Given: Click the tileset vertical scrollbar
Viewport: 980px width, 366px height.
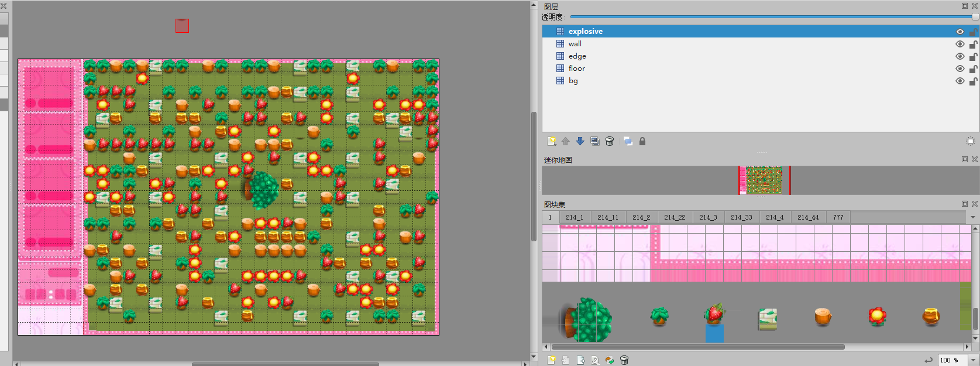Looking at the screenshot, I should (975, 319).
